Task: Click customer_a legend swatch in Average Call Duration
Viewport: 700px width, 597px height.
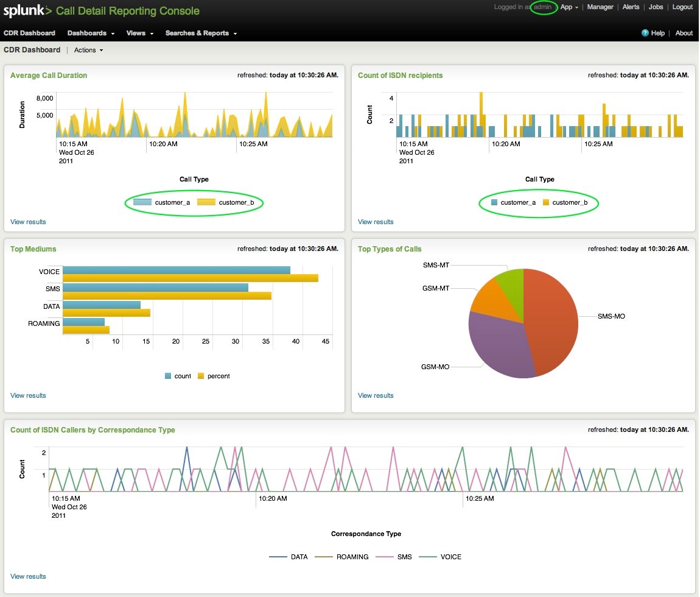Action: (x=142, y=202)
